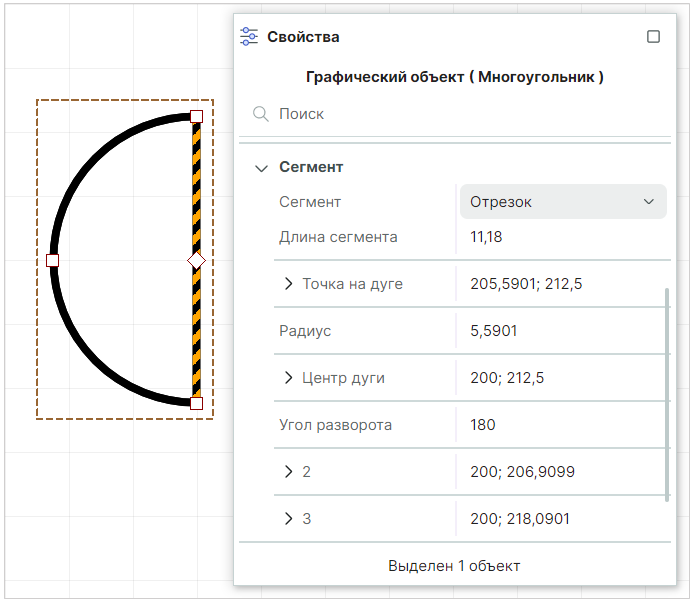Click the Радиус value 5,5901
This screenshot has width=693, height=605.
[x=493, y=331]
